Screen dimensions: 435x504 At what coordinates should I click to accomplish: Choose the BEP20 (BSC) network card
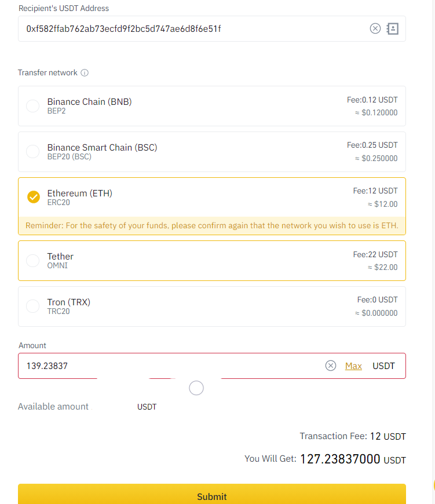212,152
